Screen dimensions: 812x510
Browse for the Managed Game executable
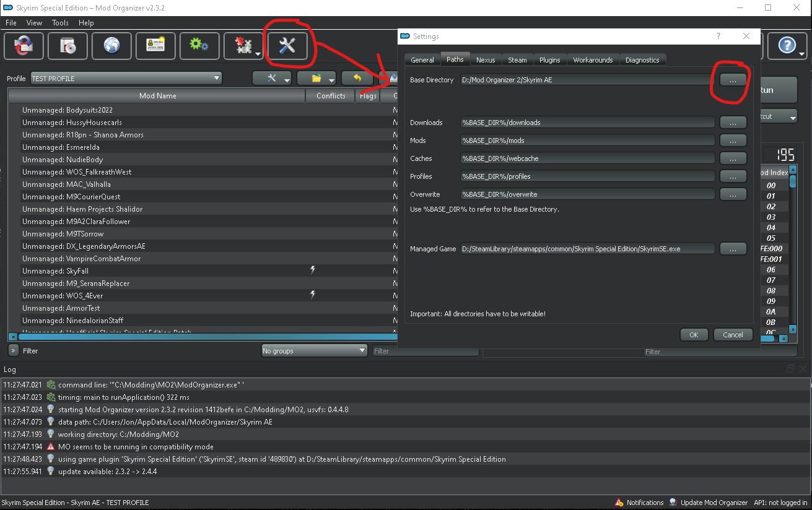(733, 249)
